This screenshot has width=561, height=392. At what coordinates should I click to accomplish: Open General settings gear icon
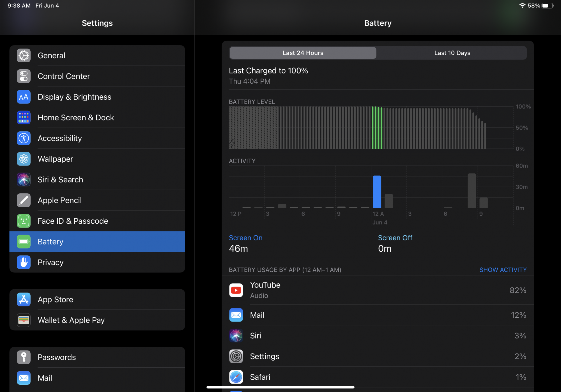point(24,56)
